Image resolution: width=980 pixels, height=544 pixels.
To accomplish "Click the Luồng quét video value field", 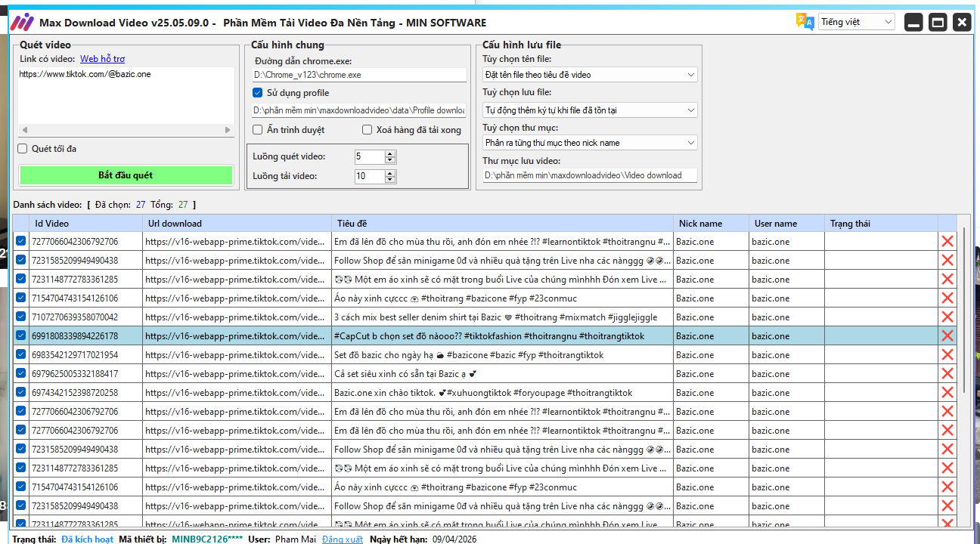I will (x=370, y=157).
